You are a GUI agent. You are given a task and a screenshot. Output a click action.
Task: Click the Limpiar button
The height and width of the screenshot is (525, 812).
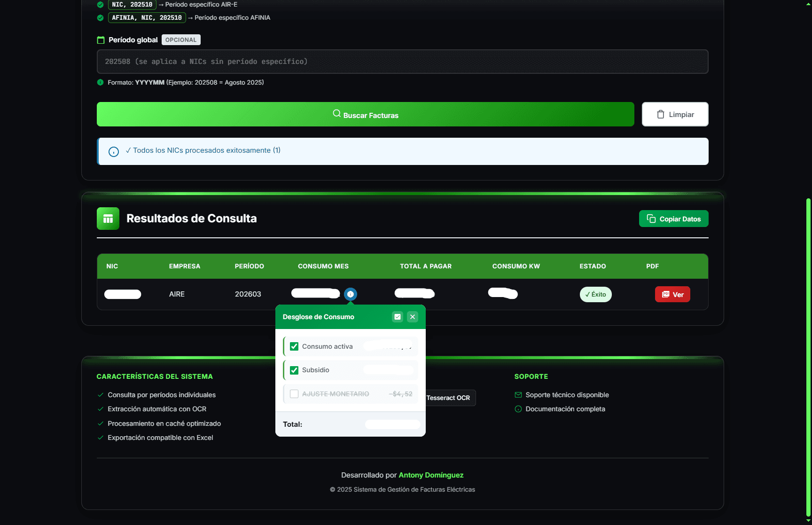[675, 114]
